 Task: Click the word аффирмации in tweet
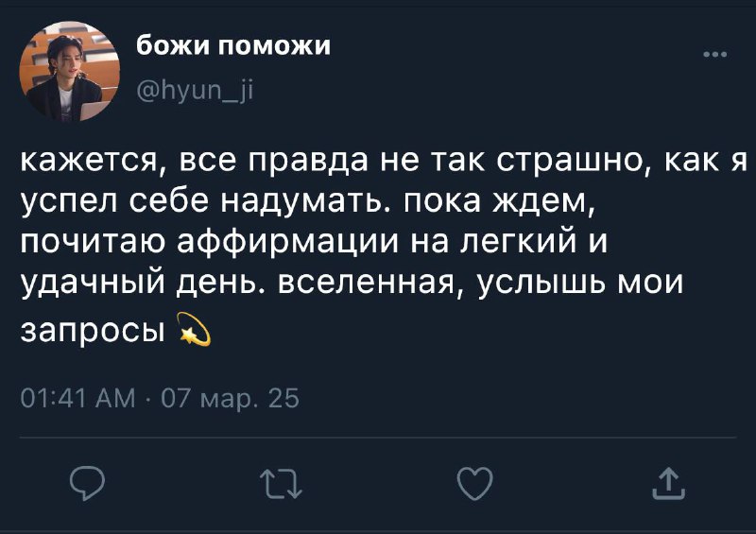288,242
